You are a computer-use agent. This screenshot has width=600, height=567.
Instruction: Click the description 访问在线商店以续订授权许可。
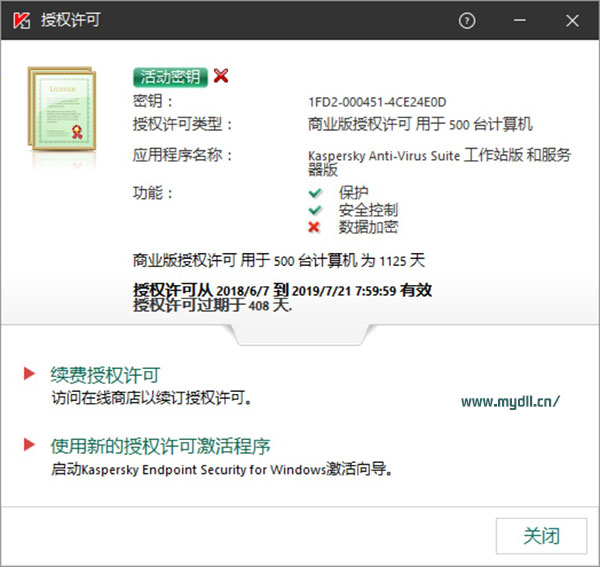click(152, 398)
